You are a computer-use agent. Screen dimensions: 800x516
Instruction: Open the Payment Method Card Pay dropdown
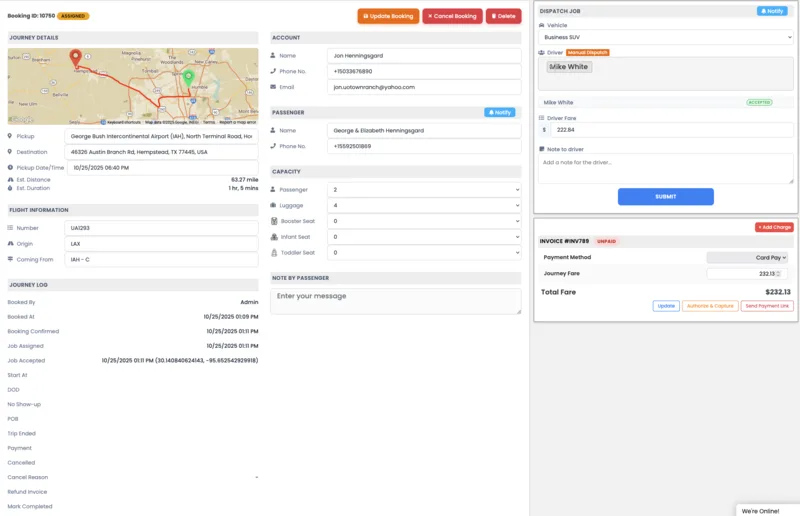[x=747, y=258]
